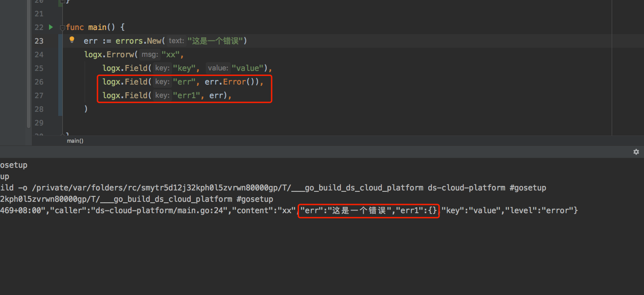The image size is (644, 295).
Task: Collapse the main function body with its fold arrow
Action: (x=61, y=27)
